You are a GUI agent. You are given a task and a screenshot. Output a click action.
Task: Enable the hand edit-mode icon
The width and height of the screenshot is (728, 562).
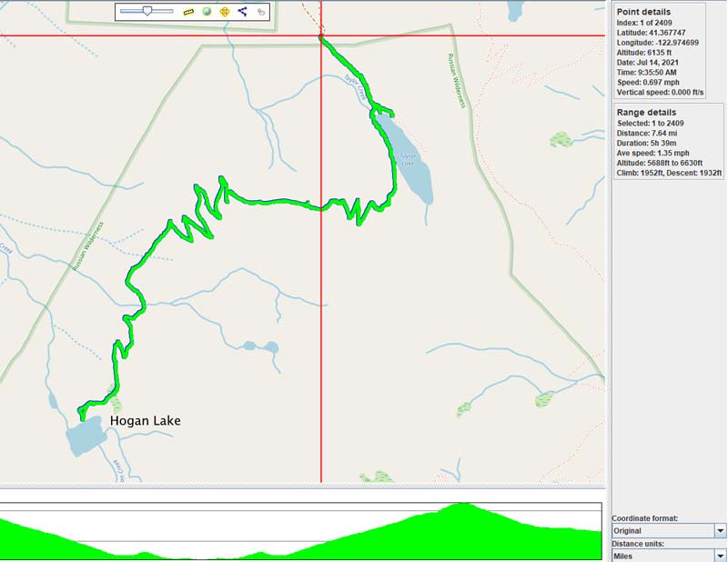coord(261,13)
